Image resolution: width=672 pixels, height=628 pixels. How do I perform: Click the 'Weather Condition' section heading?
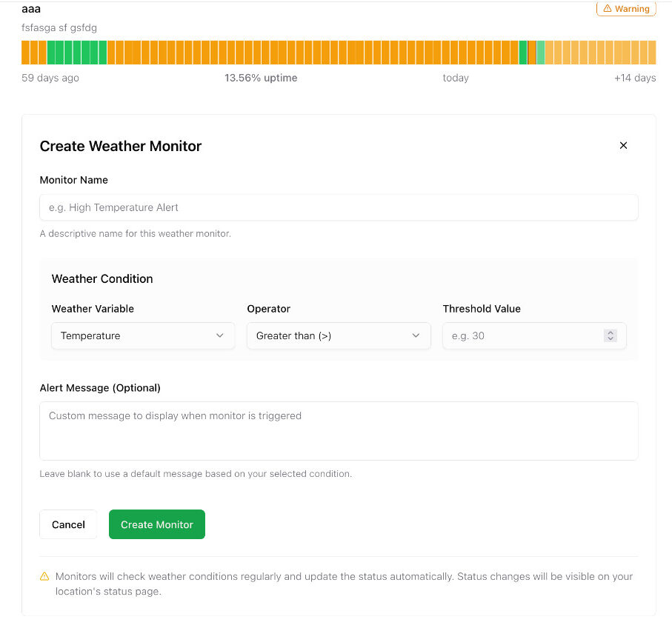(x=102, y=279)
